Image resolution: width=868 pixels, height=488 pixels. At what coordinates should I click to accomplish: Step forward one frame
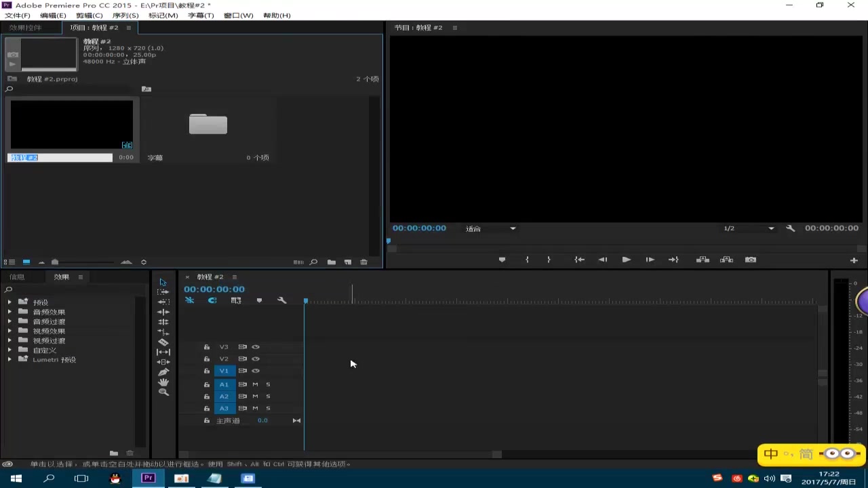click(650, 260)
